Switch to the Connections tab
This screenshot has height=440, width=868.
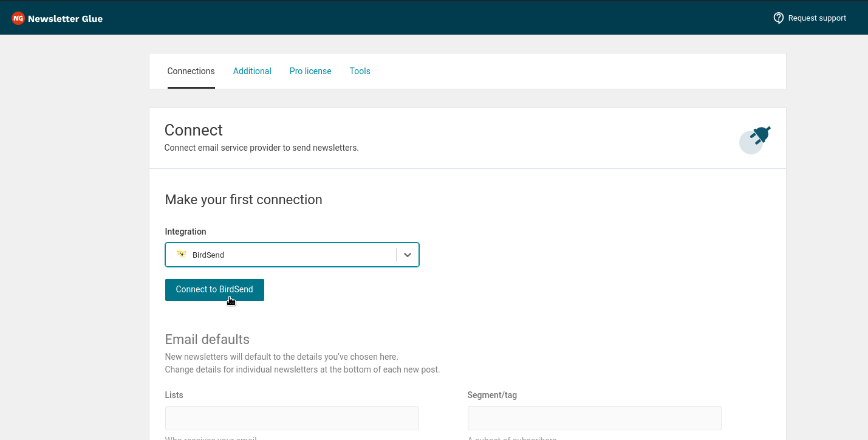click(191, 71)
